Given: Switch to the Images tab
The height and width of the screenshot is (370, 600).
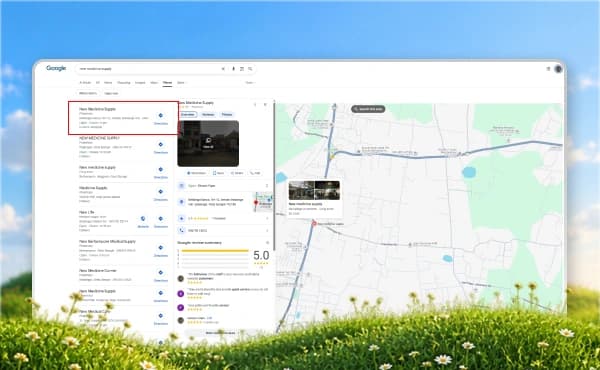Looking at the screenshot, I should click(140, 83).
